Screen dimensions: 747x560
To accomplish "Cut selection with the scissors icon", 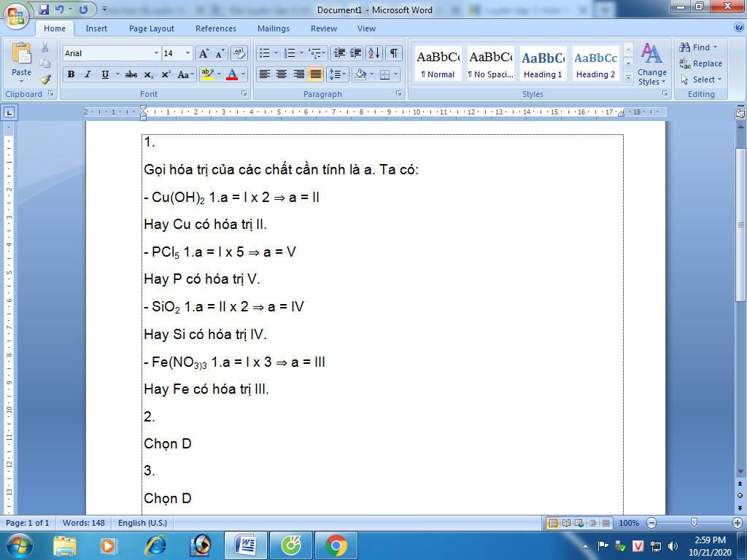I will click(44, 47).
